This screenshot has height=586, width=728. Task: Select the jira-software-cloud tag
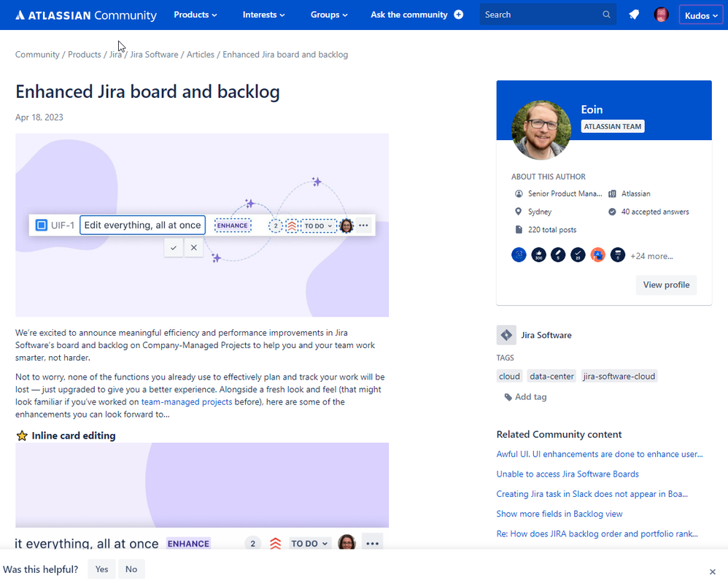pyautogui.click(x=619, y=376)
